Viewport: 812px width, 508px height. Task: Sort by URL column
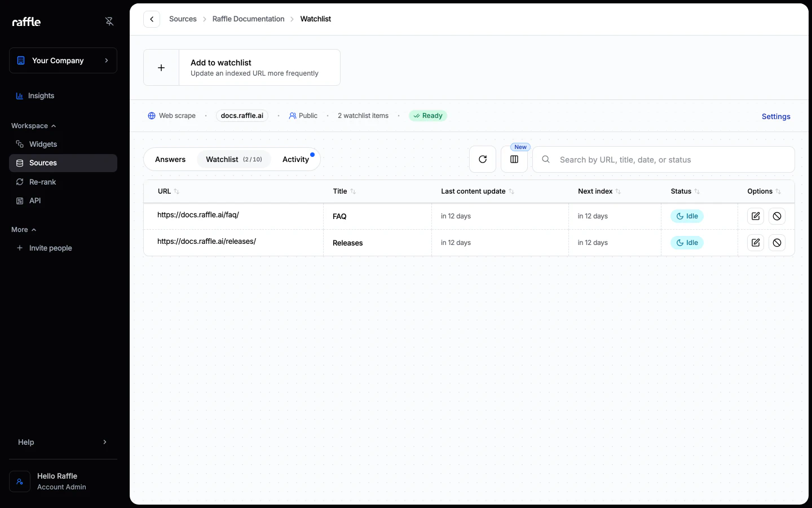click(169, 191)
